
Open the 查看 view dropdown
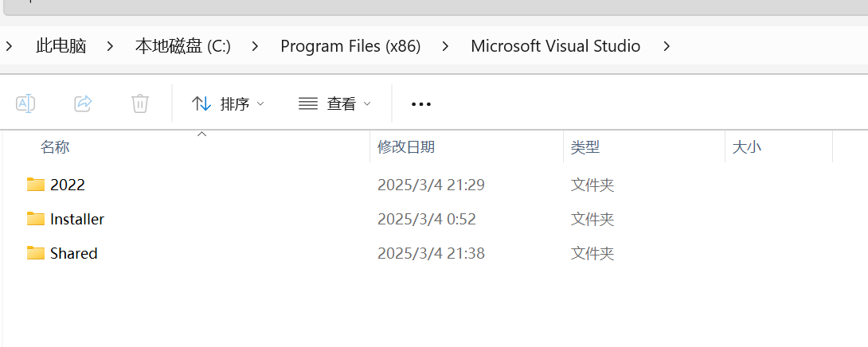pos(341,103)
